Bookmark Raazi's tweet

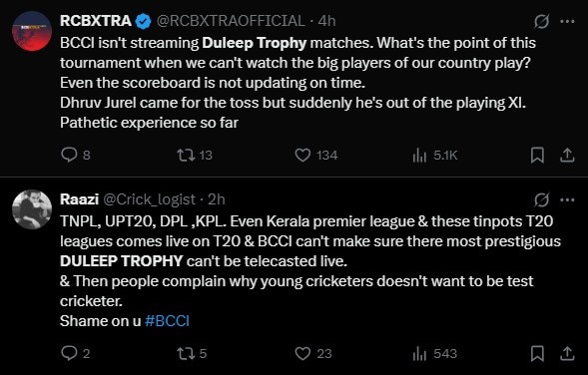(x=537, y=354)
